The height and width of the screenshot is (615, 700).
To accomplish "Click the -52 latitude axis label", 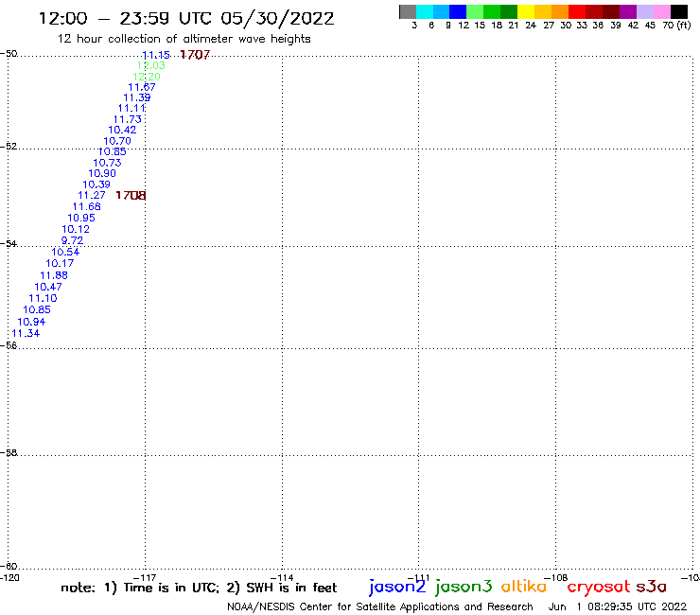I will pyautogui.click(x=9, y=146).
